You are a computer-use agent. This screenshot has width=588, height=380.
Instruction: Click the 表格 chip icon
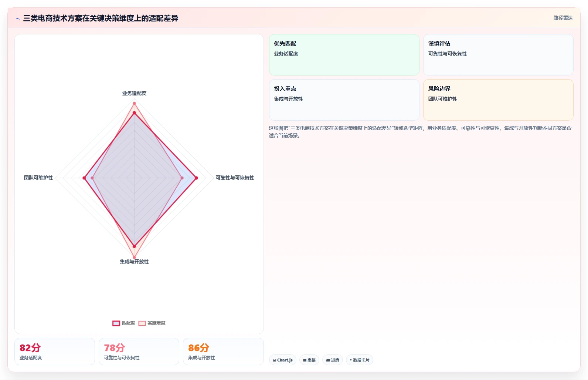click(305, 360)
